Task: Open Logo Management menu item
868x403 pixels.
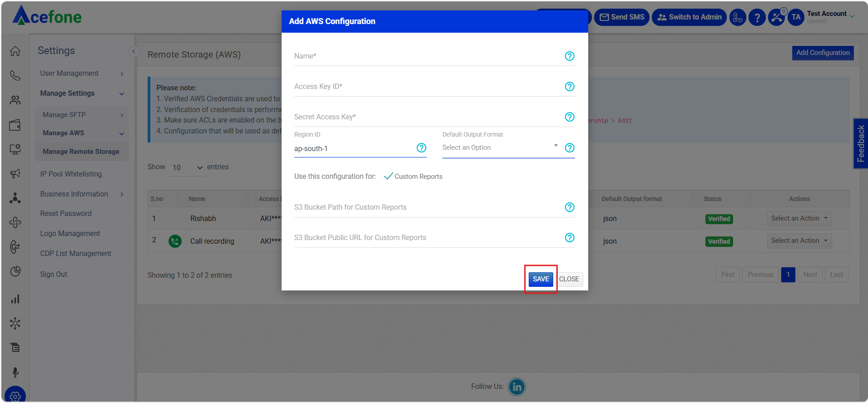Action: [70, 233]
